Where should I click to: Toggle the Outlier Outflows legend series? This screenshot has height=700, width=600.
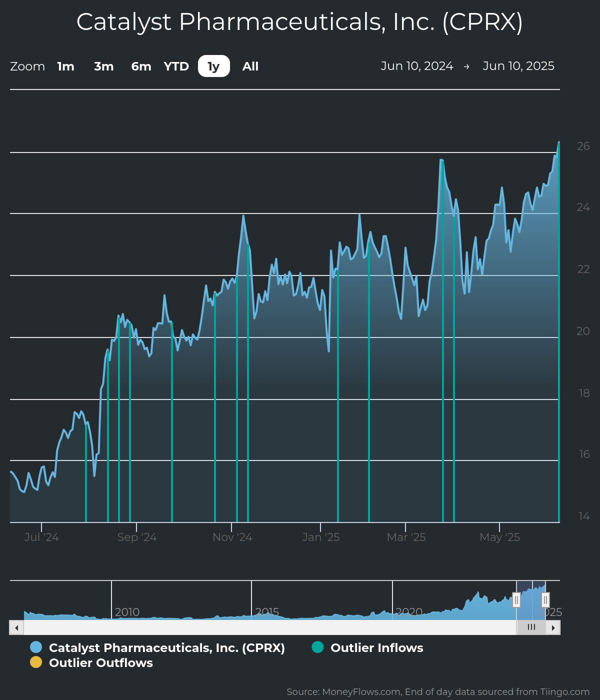tap(91, 662)
